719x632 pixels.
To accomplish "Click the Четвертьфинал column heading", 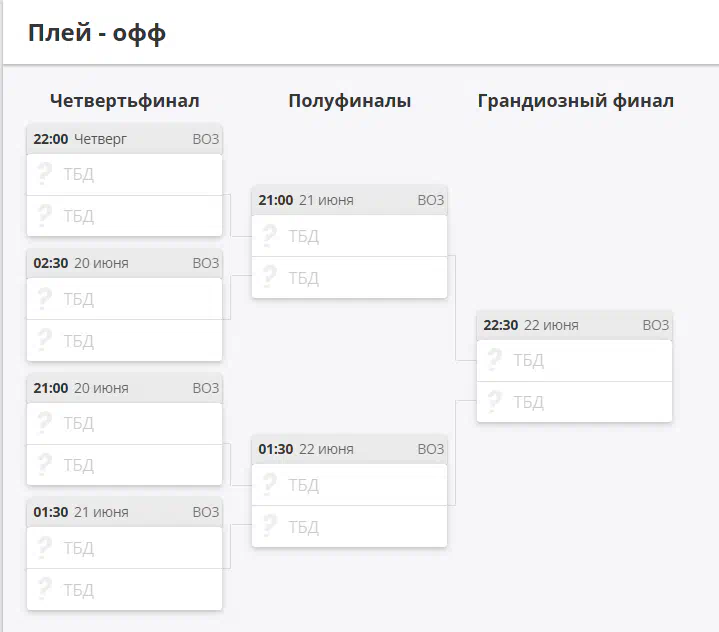I will (125, 101).
